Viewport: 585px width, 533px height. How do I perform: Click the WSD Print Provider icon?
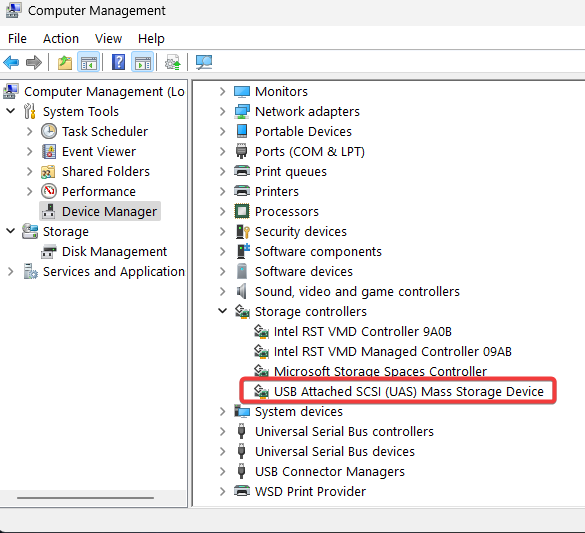(x=242, y=491)
